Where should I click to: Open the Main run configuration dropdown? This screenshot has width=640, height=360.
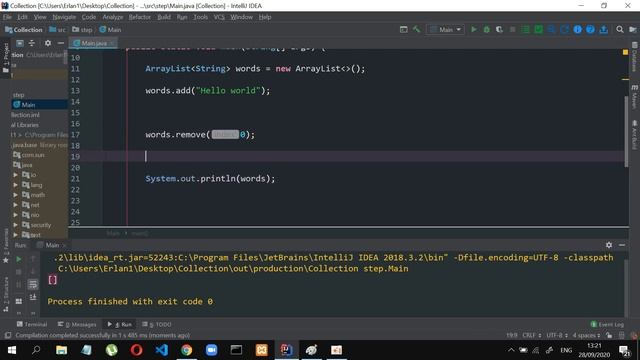(x=446, y=29)
